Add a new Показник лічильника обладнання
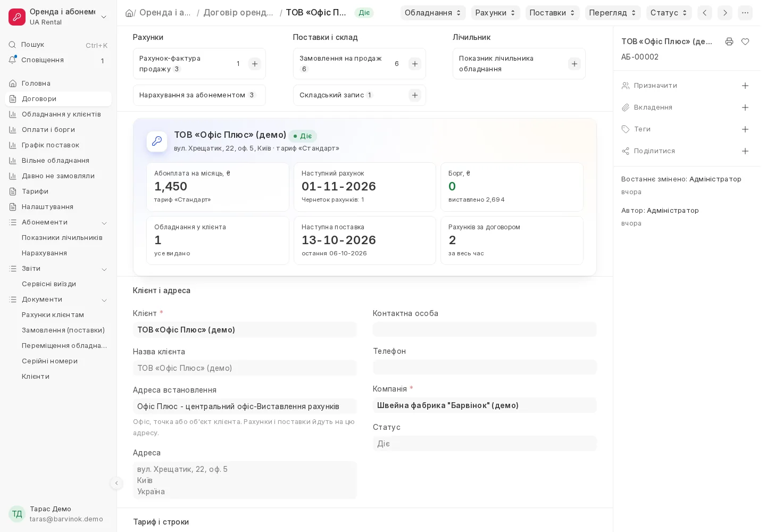Image resolution: width=766 pixels, height=532 pixels. (574, 64)
